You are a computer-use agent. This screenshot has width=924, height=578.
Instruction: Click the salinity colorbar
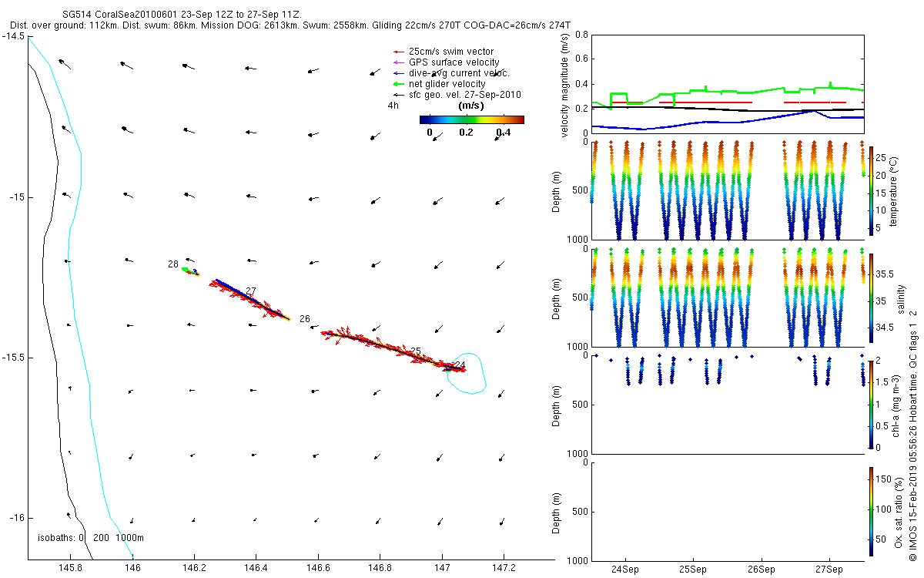[871, 297]
